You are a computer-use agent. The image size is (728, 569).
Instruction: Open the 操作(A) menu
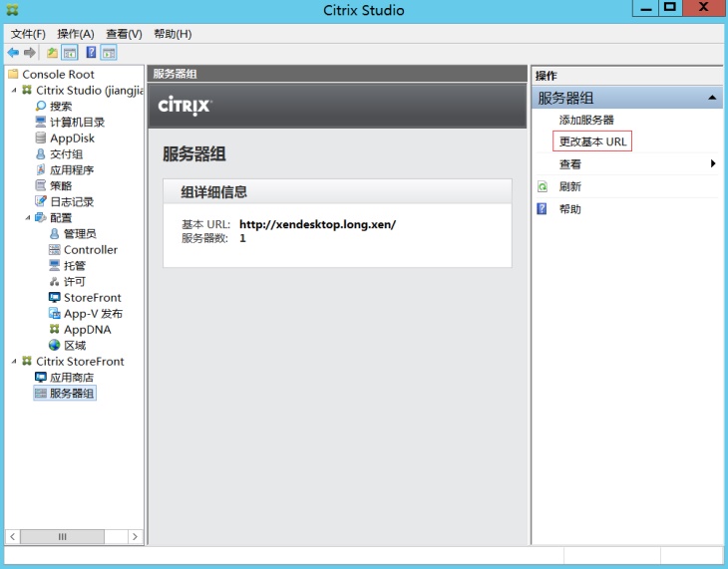[76, 34]
